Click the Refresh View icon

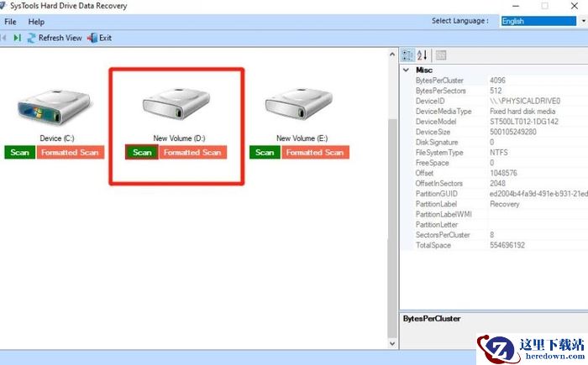pos(32,38)
